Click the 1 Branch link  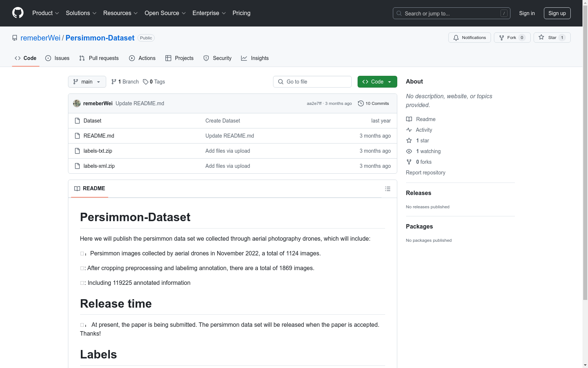[x=125, y=82]
